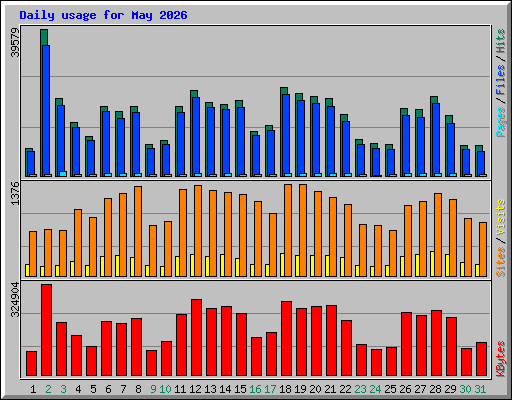This screenshot has width=512, height=400.
Task: Click the cyan pages bar for day 3
Action: click(x=63, y=174)
